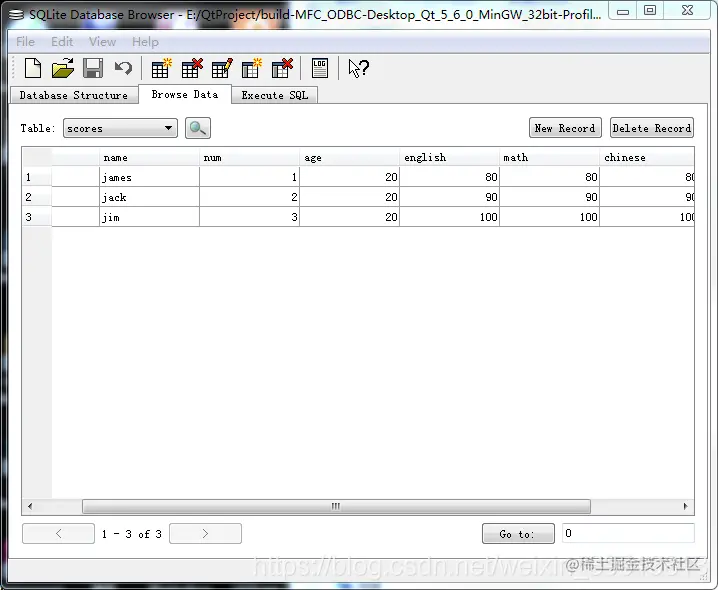Save changes with the floppy disk icon

[x=93, y=69]
